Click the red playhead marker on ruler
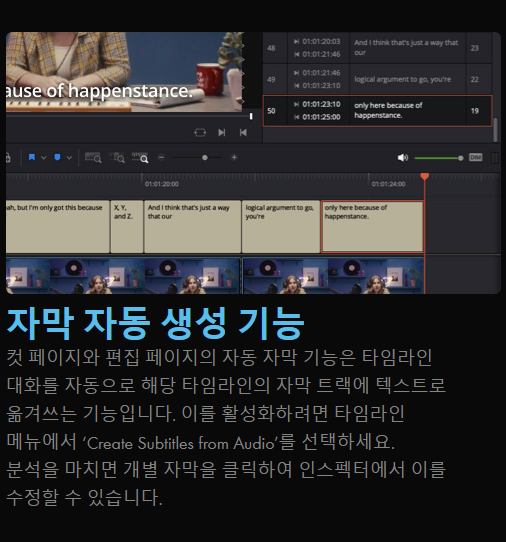The height and width of the screenshot is (542, 506). click(x=424, y=177)
